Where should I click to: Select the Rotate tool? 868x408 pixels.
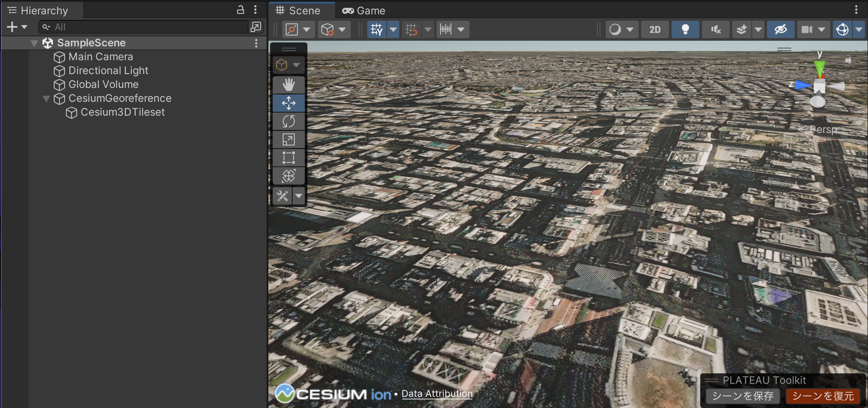288,121
